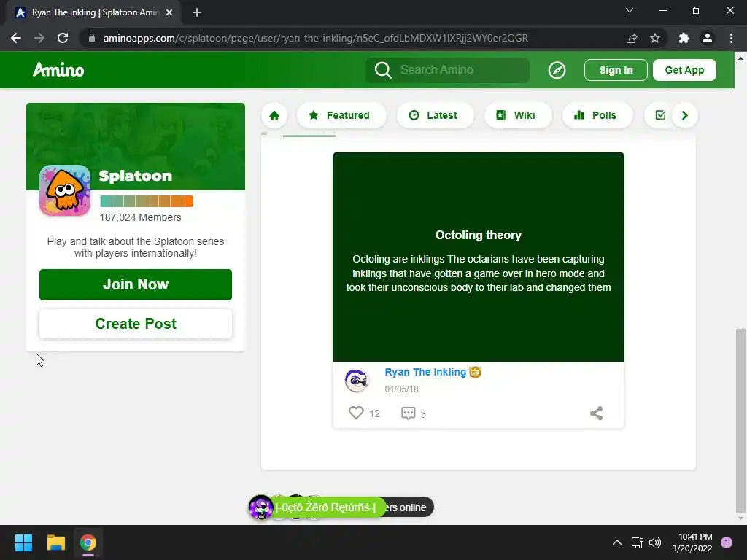This screenshot has height=560, width=747.
Task: Open notification center badge
Action: pyautogui.click(x=727, y=542)
